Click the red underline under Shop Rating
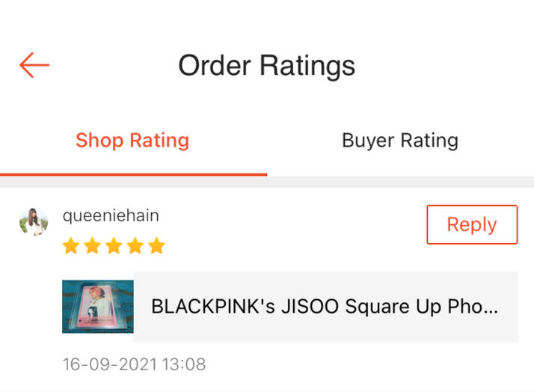The width and height of the screenshot is (534, 392). tap(133, 174)
